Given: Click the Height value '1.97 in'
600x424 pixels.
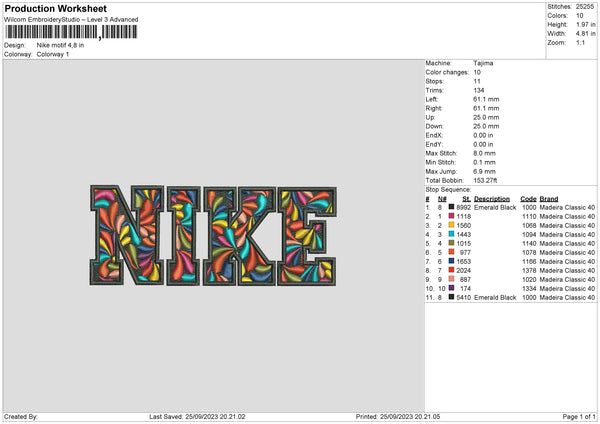Looking at the screenshot, I should [x=585, y=24].
